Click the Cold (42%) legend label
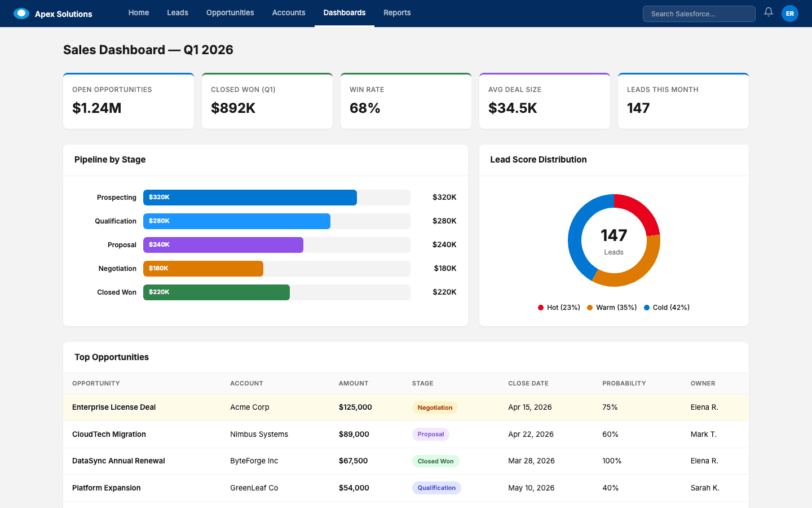Screen dimensions: 812x508 [671, 308]
